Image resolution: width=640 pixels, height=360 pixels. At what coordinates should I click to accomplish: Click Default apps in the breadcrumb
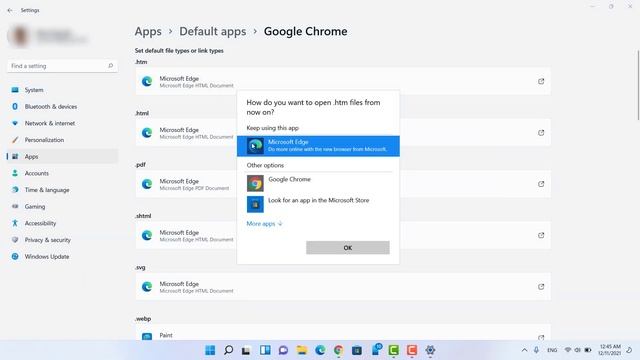pyautogui.click(x=213, y=31)
